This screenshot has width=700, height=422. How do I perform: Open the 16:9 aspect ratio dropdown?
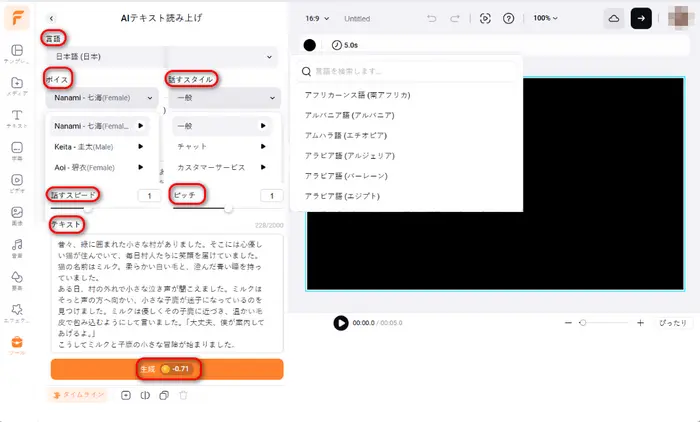point(317,19)
